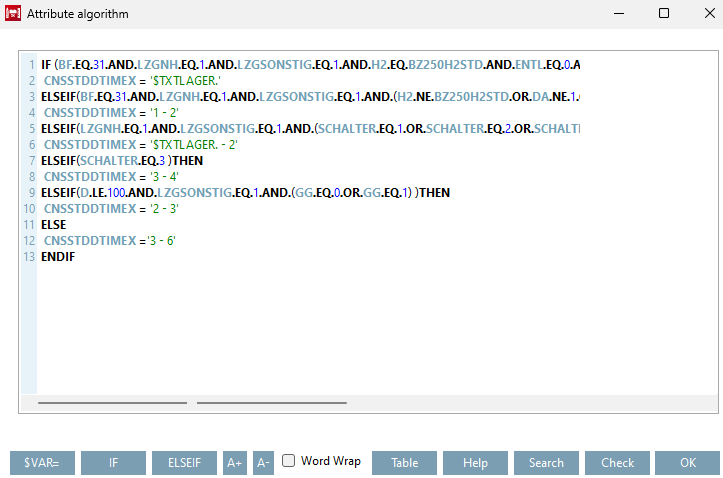Click the $VAR= button

pyautogui.click(x=42, y=463)
